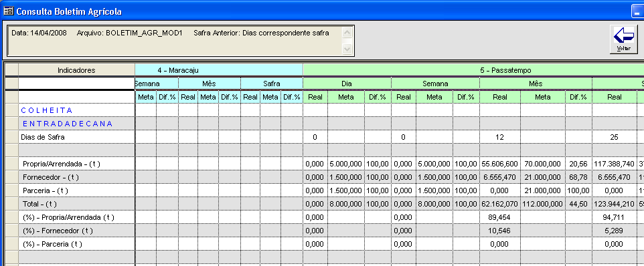This screenshot has width=644, height=266.
Task: Select the (%) - Parceria ( t ) row
Action: point(76,244)
